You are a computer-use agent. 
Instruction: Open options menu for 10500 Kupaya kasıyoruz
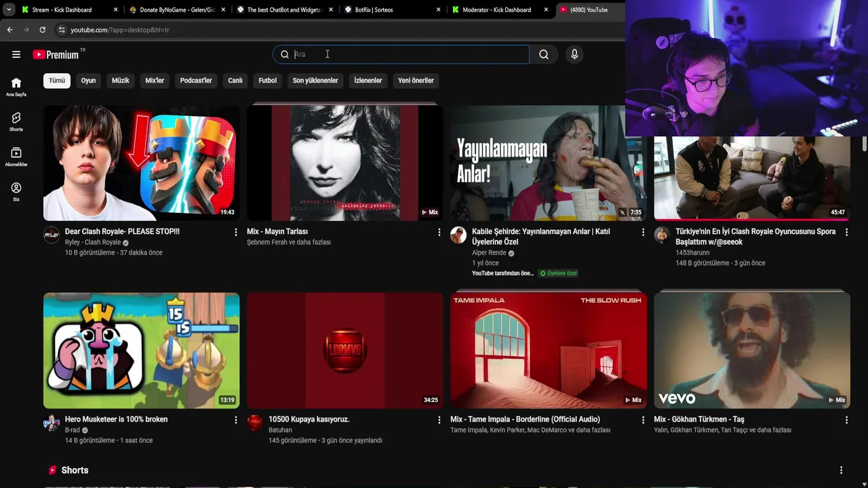[x=439, y=420]
